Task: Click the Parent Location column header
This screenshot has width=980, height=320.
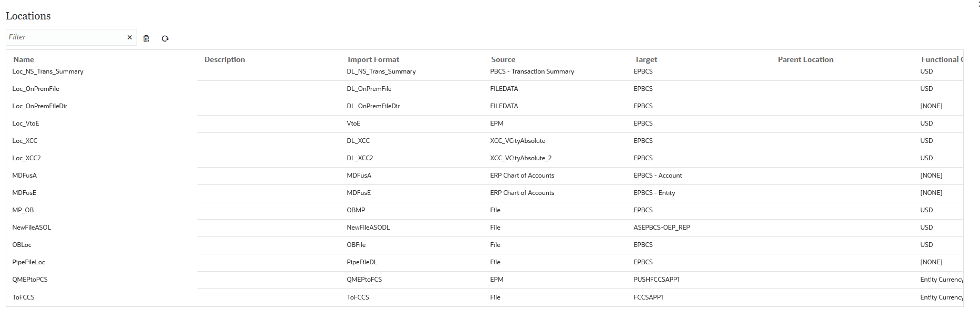Action: 805,59
